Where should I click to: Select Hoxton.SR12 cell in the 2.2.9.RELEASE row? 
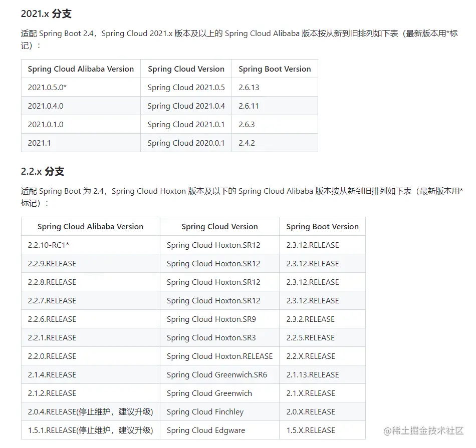click(x=219, y=264)
